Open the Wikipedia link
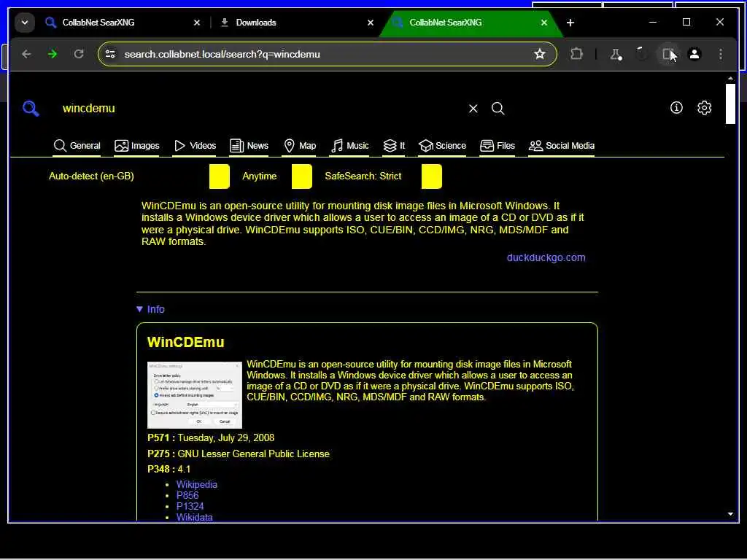 [x=197, y=484]
